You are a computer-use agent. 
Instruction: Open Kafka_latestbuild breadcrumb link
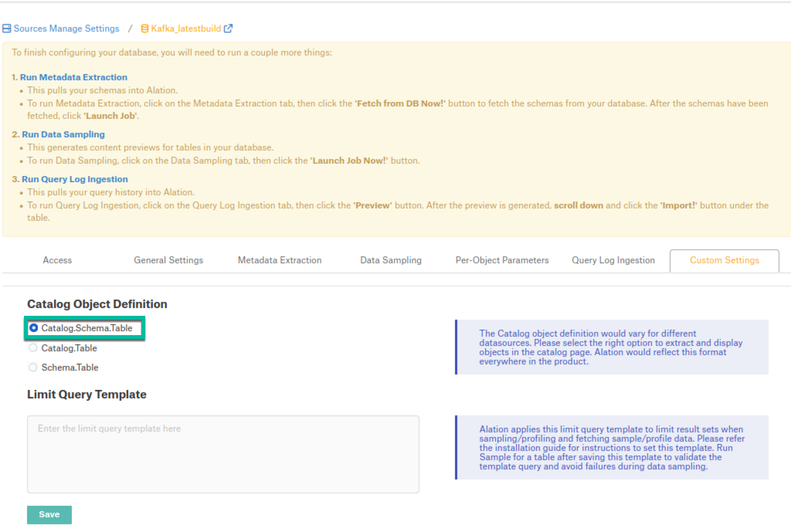[x=186, y=29]
